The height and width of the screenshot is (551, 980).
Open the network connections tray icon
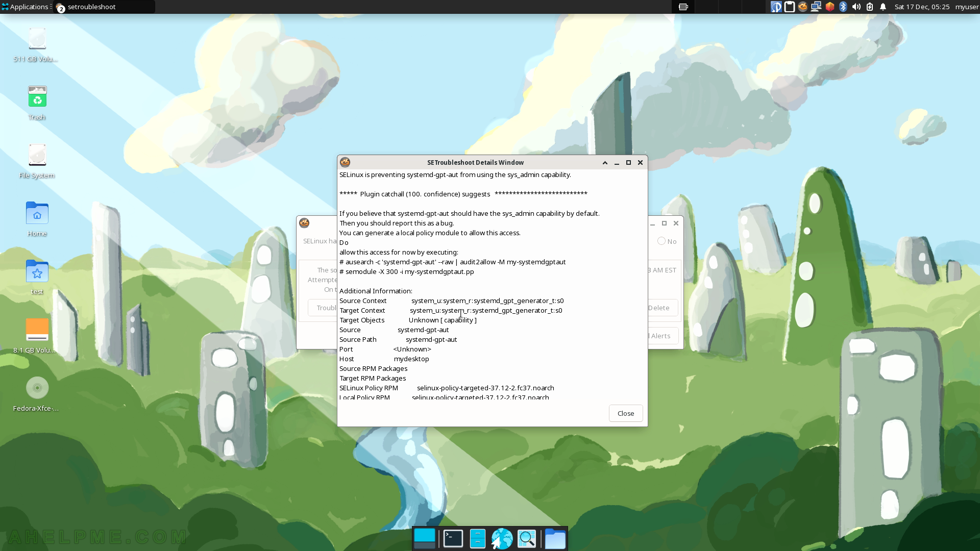click(x=816, y=7)
